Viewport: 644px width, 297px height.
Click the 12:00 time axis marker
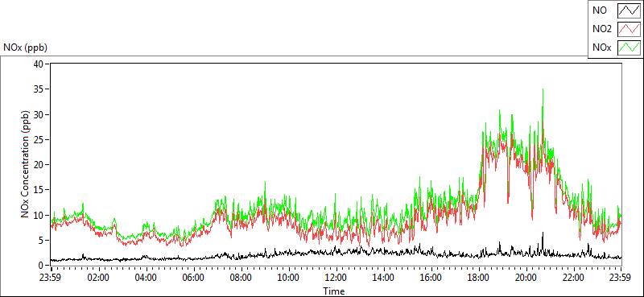pyautogui.click(x=336, y=277)
